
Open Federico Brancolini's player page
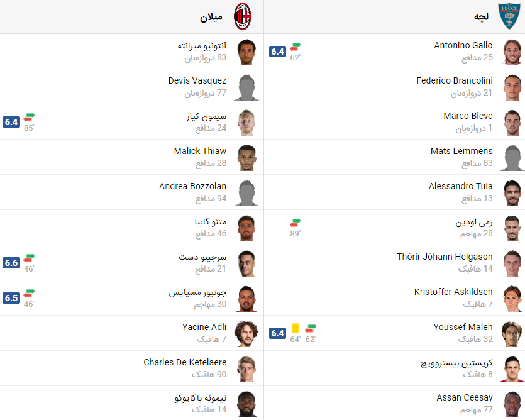pyautogui.click(x=454, y=80)
